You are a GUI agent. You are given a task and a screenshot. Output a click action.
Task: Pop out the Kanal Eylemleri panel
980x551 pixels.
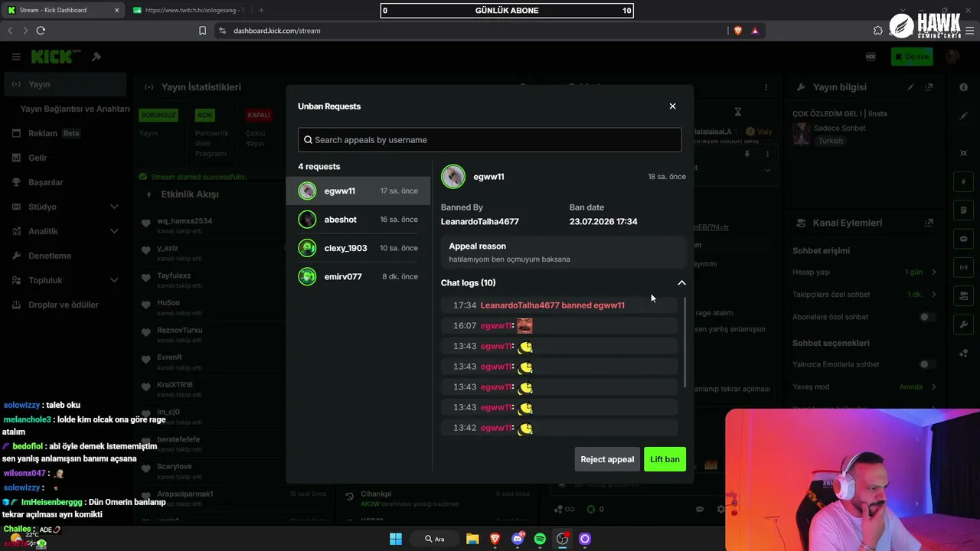pyautogui.click(x=929, y=223)
